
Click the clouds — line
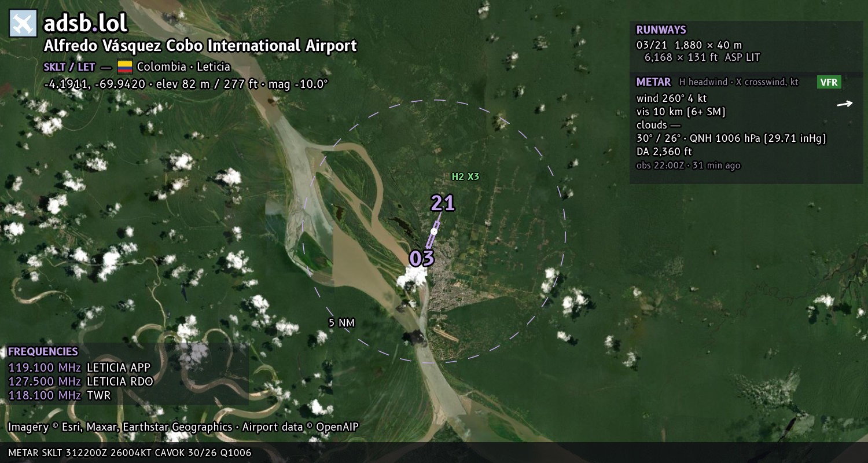(659, 125)
